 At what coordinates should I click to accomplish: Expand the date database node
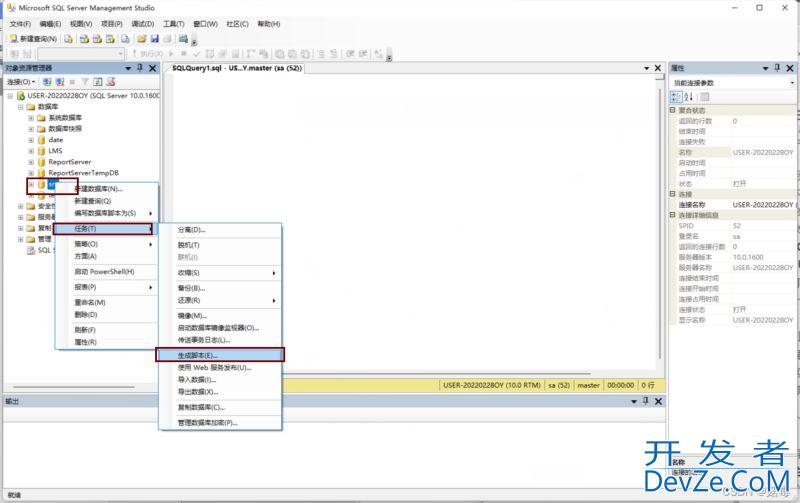(x=31, y=140)
